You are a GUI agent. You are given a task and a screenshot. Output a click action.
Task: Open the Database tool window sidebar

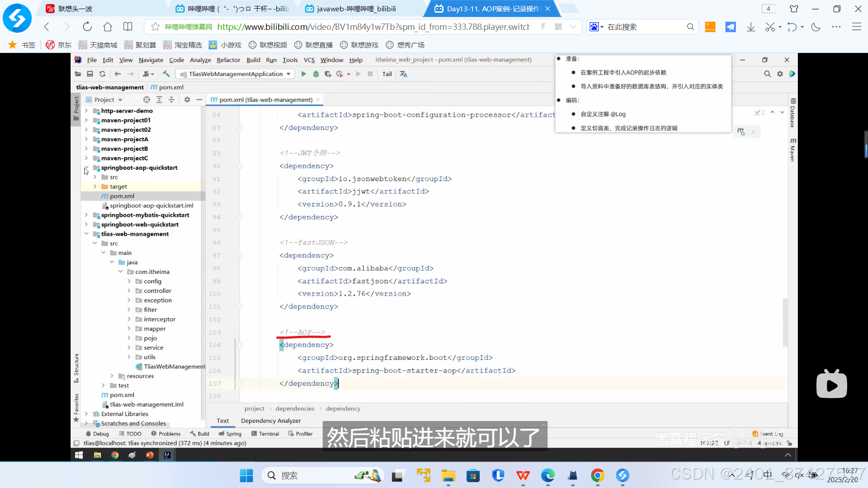pos(792,113)
